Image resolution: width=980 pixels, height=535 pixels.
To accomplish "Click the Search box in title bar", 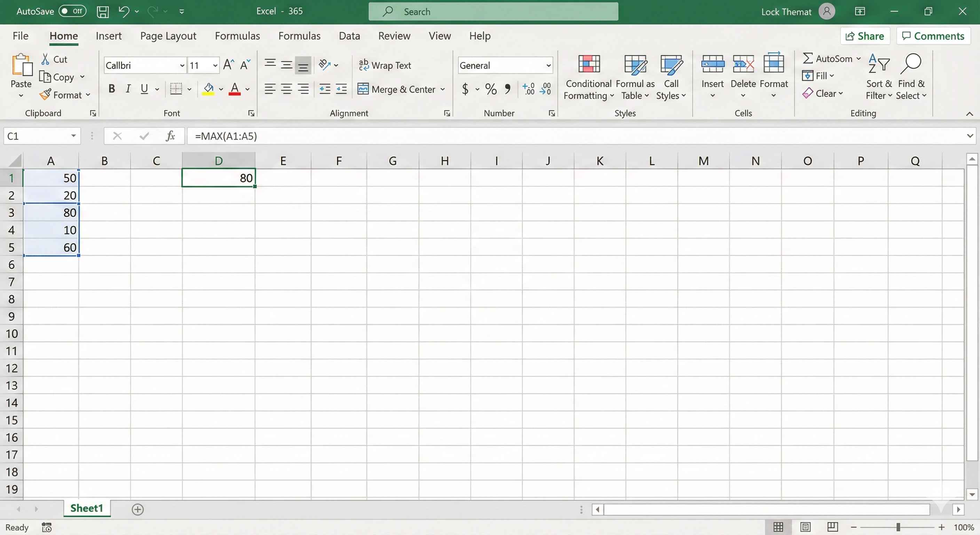I will [x=493, y=11].
